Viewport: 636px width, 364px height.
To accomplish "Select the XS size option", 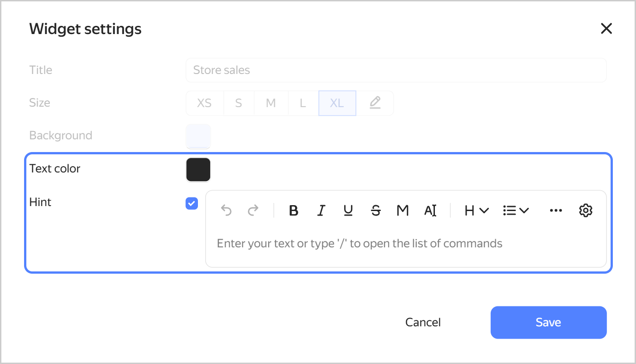I will [x=204, y=103].
